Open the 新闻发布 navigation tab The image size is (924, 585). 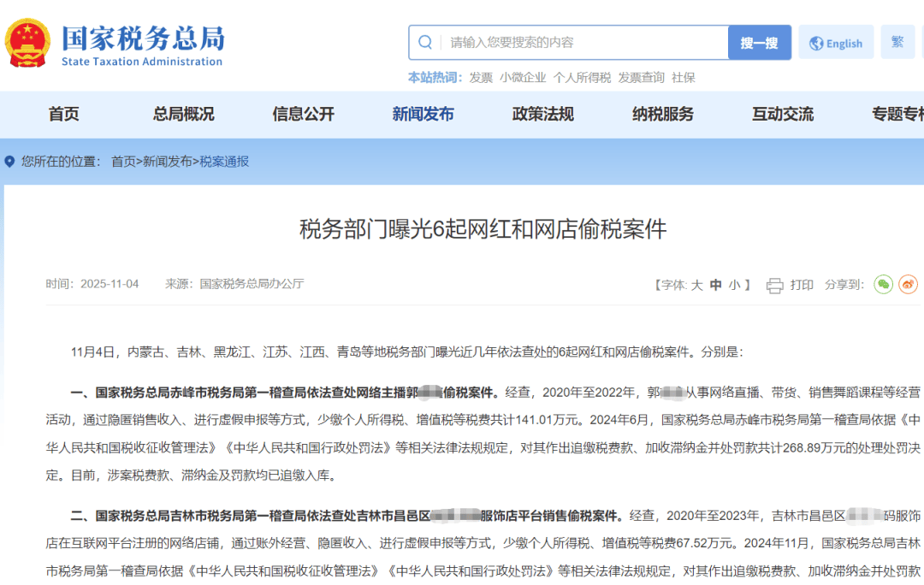[423, 115]
